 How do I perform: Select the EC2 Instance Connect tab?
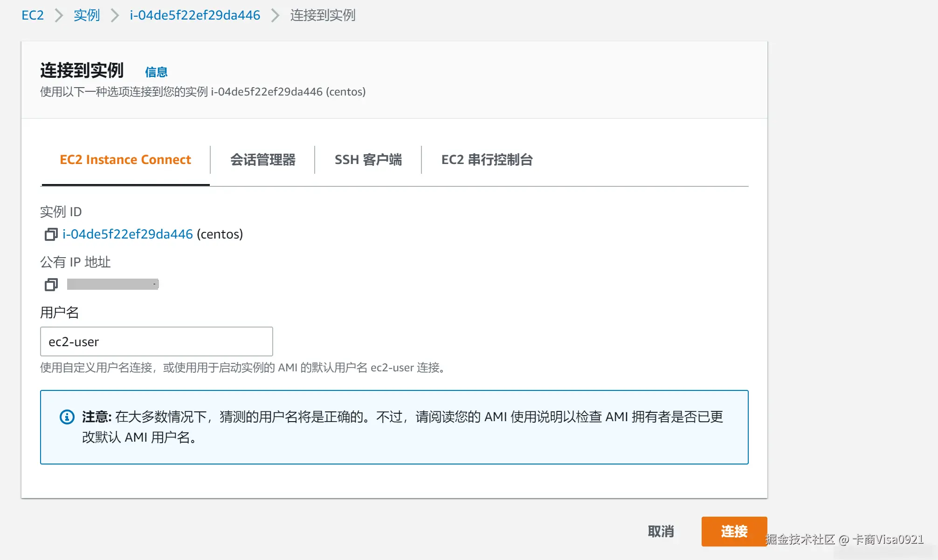(x=125, y=160)
